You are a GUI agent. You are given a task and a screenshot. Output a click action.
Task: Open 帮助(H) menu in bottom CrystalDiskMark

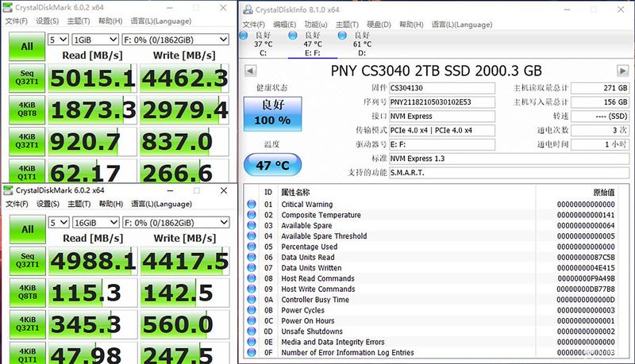coord(111,204)
